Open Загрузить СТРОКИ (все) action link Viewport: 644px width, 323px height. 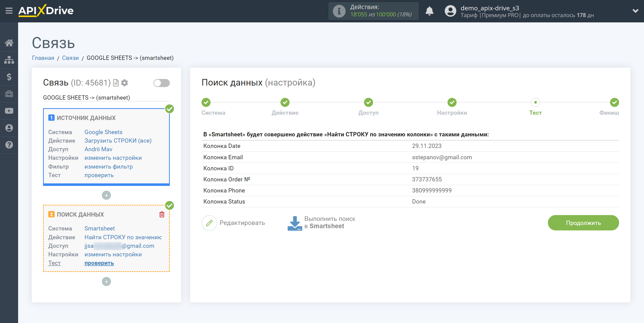[118, 141]
